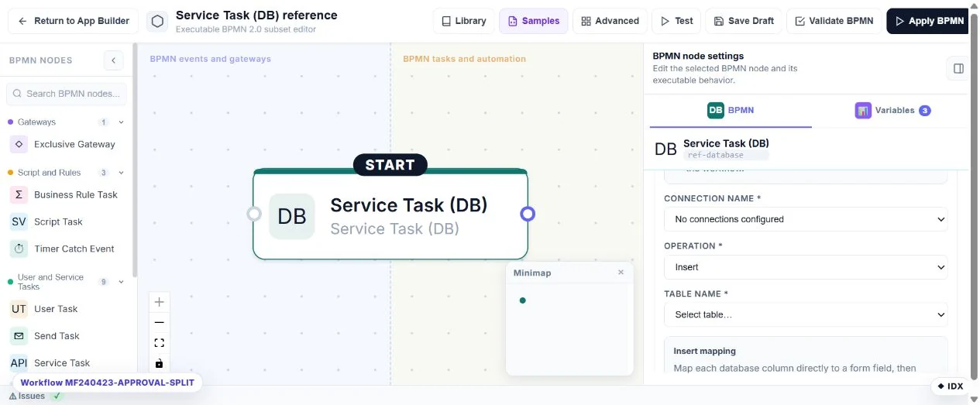Click the DB icon on the canvas node
Viewport: 980px width, 405px height.
click(x=292, y=216)
